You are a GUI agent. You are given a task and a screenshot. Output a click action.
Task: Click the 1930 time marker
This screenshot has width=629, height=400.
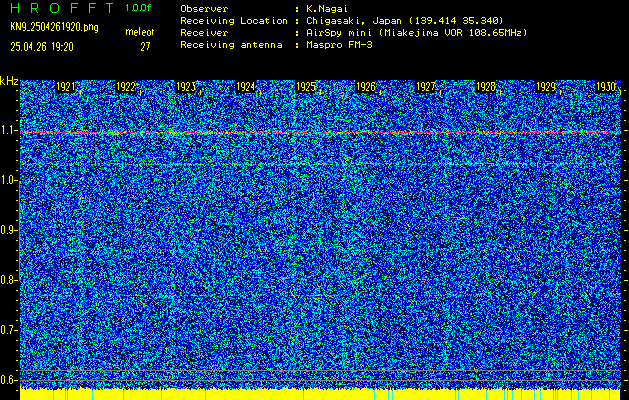pyautogui.click(x=606, y=87)
